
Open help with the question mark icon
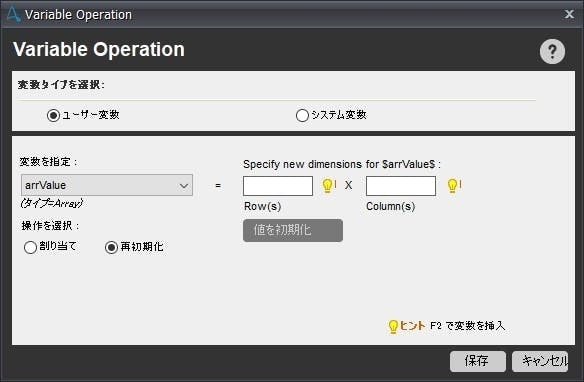tap(552, 51)
